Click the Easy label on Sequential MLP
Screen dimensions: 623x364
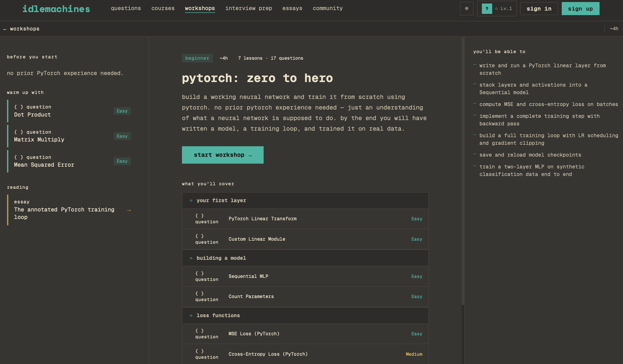tap(417, 276)
